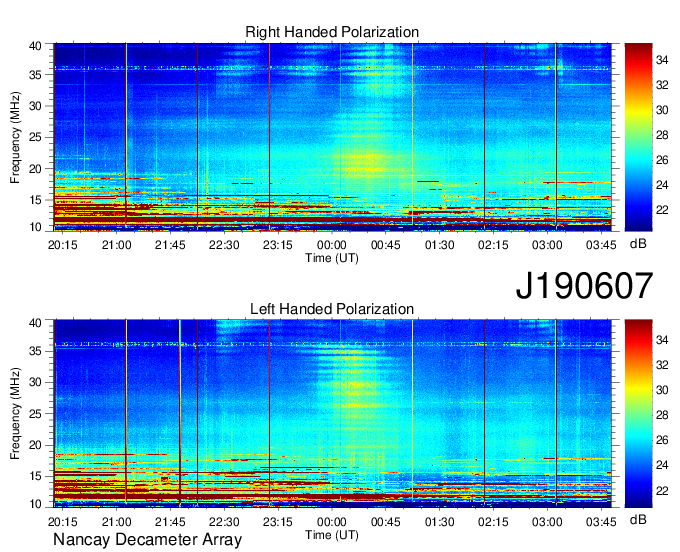This screenshot has height=552, width=680.
Task: Click the 00:00 time tick under Left Handed plot
Action: (x=332, y=521)
